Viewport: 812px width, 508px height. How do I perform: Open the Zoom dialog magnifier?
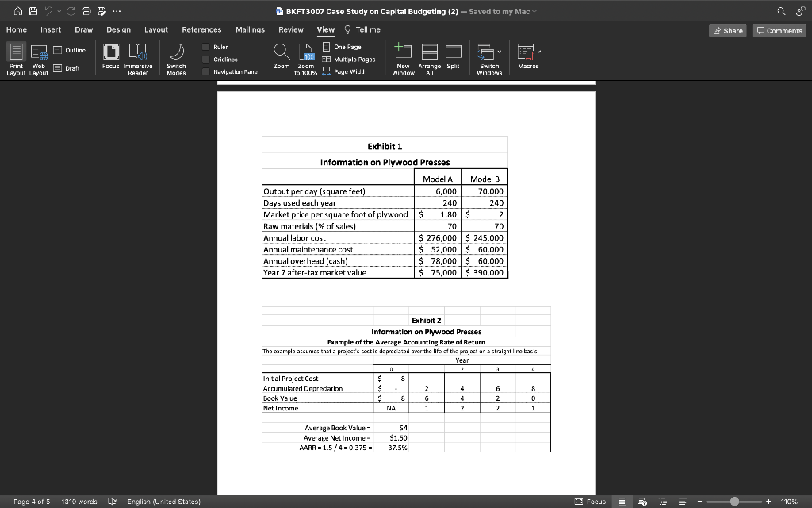(x=282, y=56)
